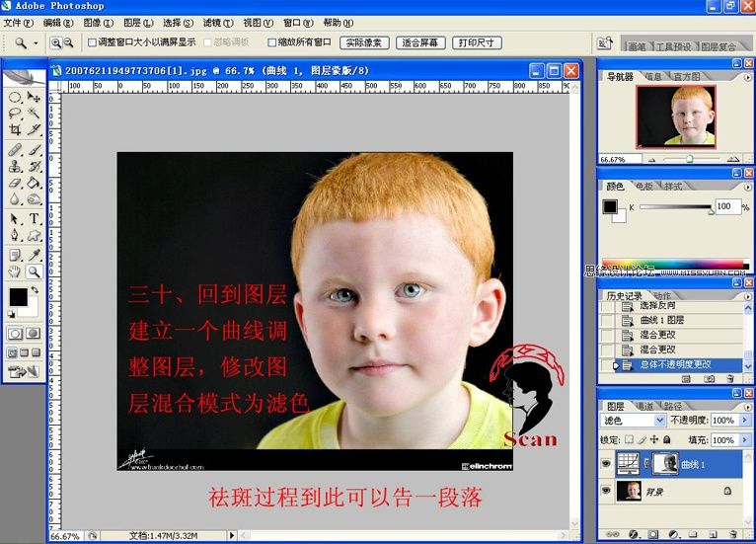Open the 填充 slider arrow
Viewport: 756px width, 544px height.
tap(746, 439)
